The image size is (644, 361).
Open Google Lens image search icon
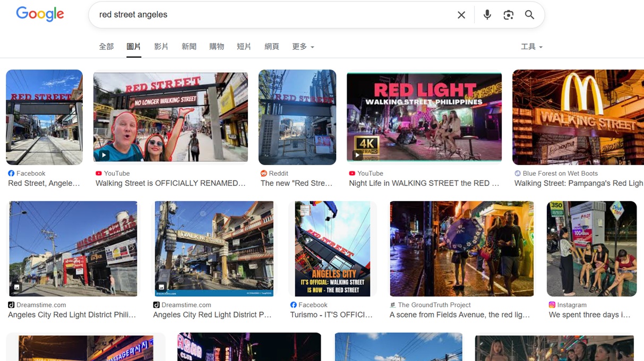click(x=508, y=15)
